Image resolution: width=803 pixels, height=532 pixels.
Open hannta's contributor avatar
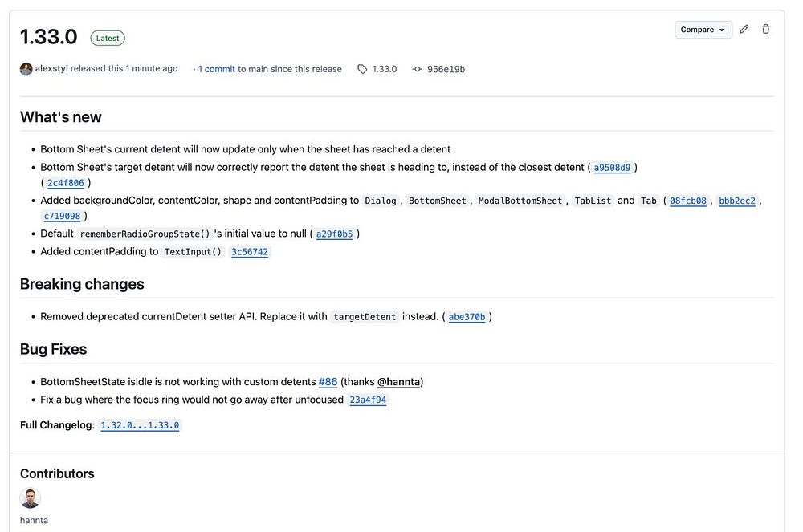click(31, 497)
